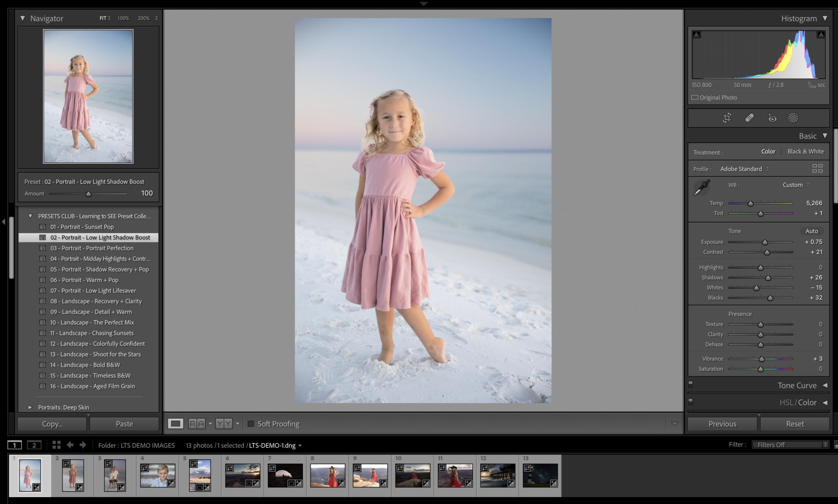Apply preset 06 - Portrait - Warm + Pop
Screen dimensions: 838x504
point(84,280)
